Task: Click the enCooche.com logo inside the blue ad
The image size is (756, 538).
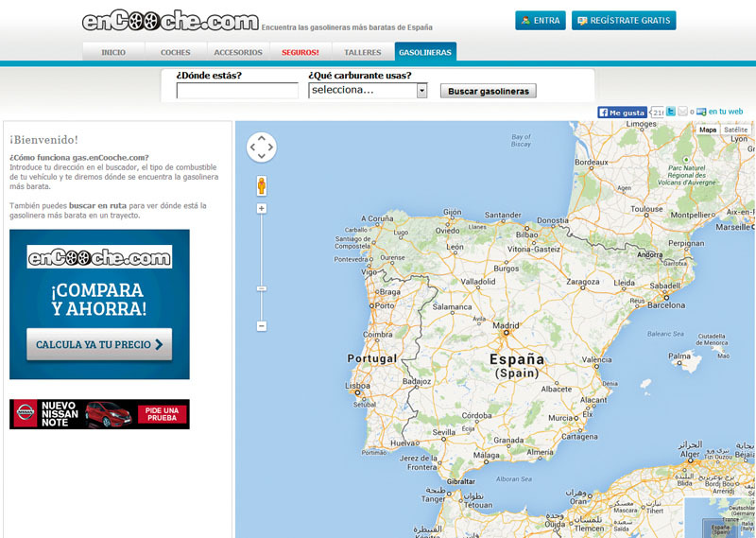Action: (99, 257)
